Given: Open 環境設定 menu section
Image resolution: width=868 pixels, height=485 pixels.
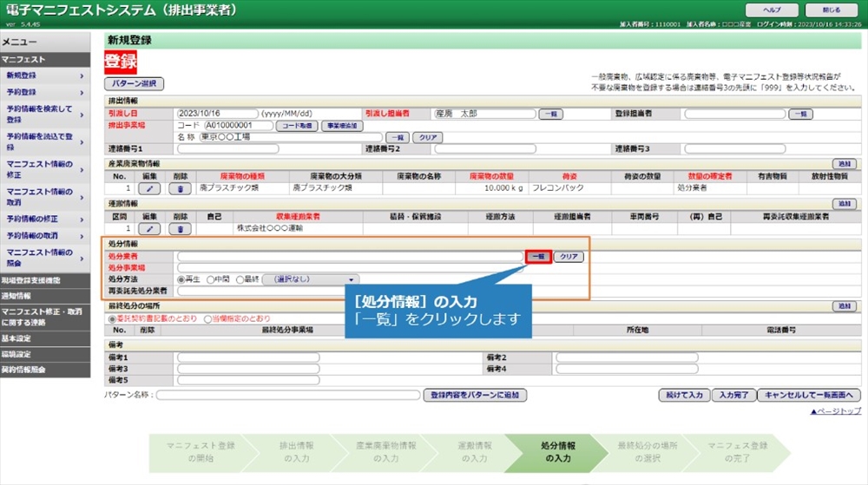Looking at the screenshot, I should click(x=45, y=354).
